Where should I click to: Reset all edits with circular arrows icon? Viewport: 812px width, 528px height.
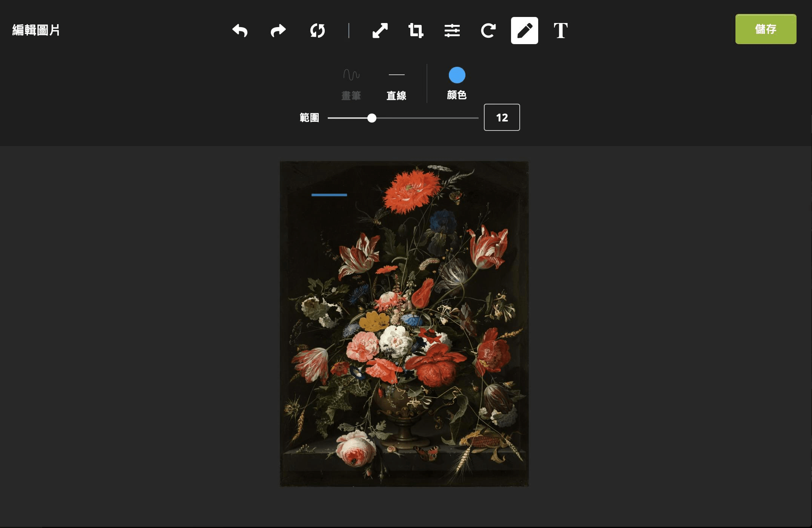pyautogui.click(x=317, y=30)
